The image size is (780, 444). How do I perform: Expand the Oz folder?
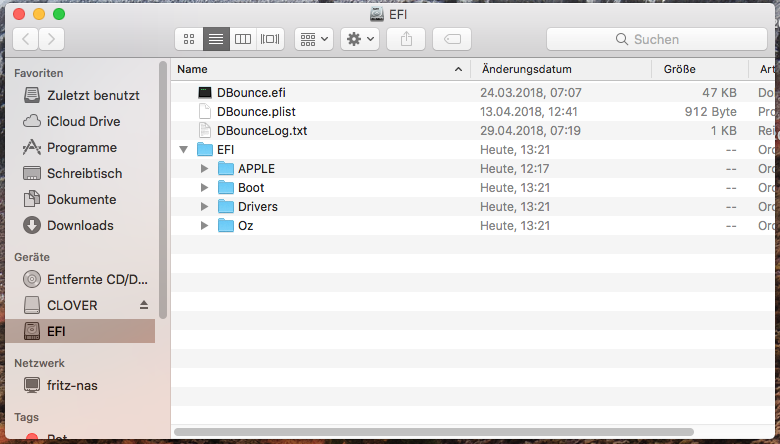pyautogui.click(x=204, y=225)
